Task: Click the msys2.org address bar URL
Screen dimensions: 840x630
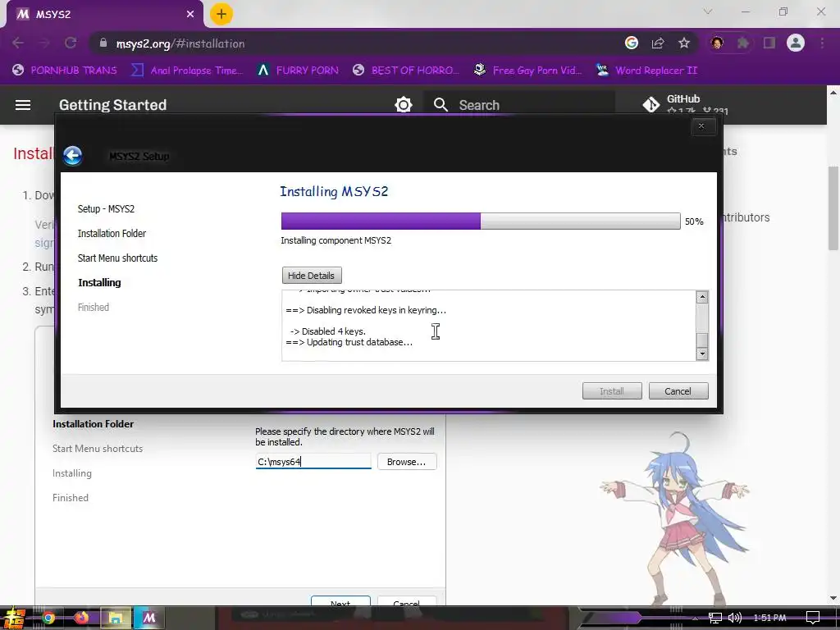Action: click(180, 44)
